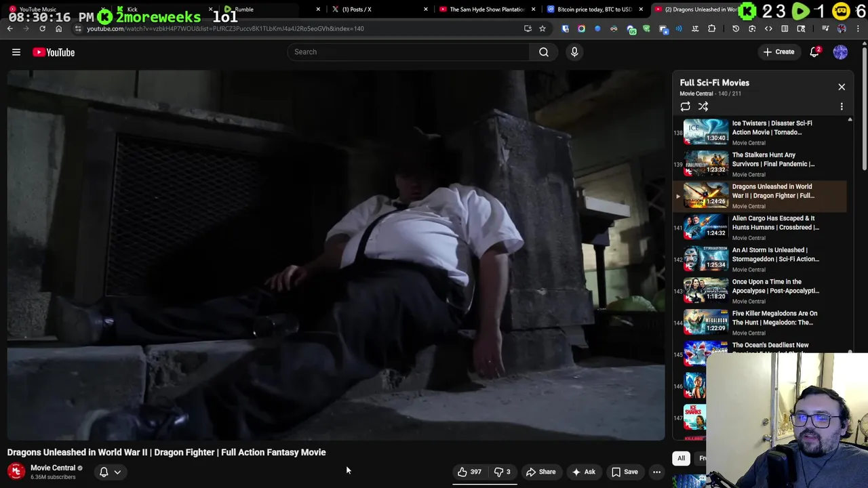Open the account avatar menu
Image resolution: width=868 pixels, height=488 pixels.
[x=840, y=52]
